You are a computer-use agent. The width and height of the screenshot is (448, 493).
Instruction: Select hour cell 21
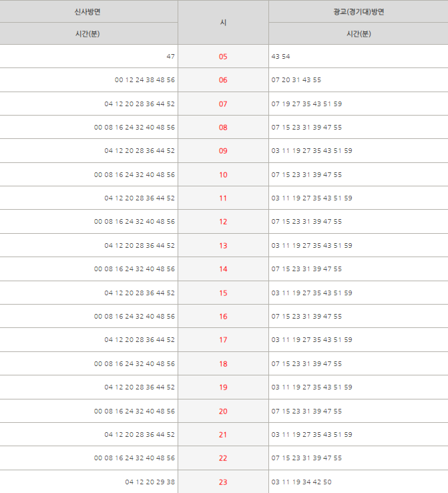coord(223,434)
